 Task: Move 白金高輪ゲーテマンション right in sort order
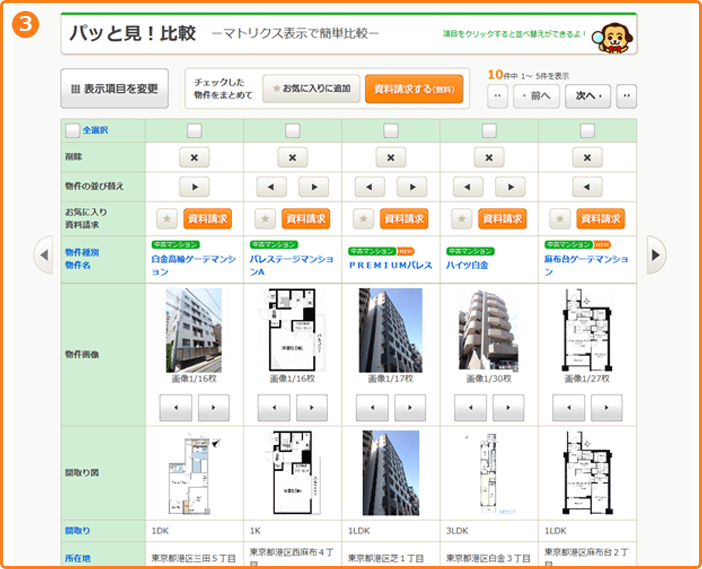click(194, 187)
